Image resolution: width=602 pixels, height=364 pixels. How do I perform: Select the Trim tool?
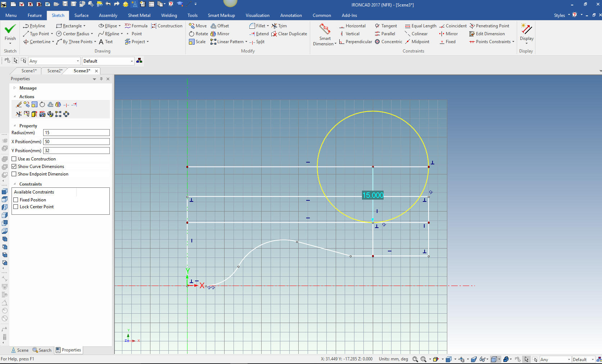279,26
